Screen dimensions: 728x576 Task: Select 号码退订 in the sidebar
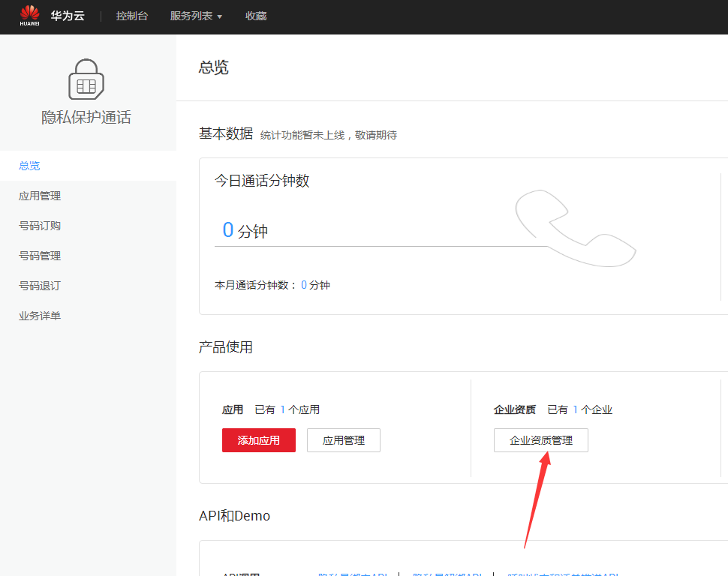[40, 286]
